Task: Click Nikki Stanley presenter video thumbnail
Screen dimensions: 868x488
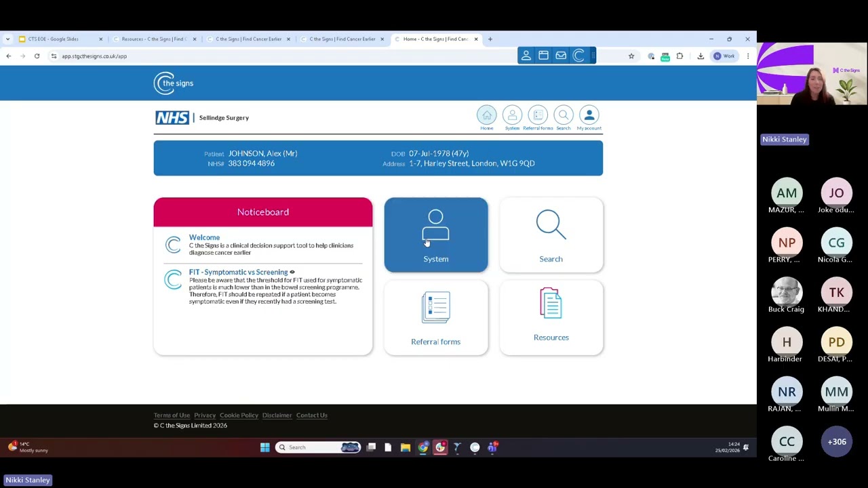Action: (x=812, y=75)
